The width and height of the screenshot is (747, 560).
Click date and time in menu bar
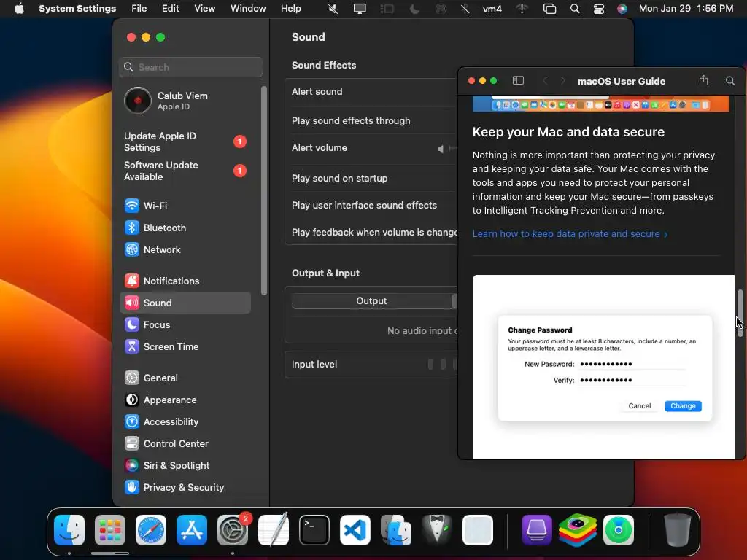point(686,9)
